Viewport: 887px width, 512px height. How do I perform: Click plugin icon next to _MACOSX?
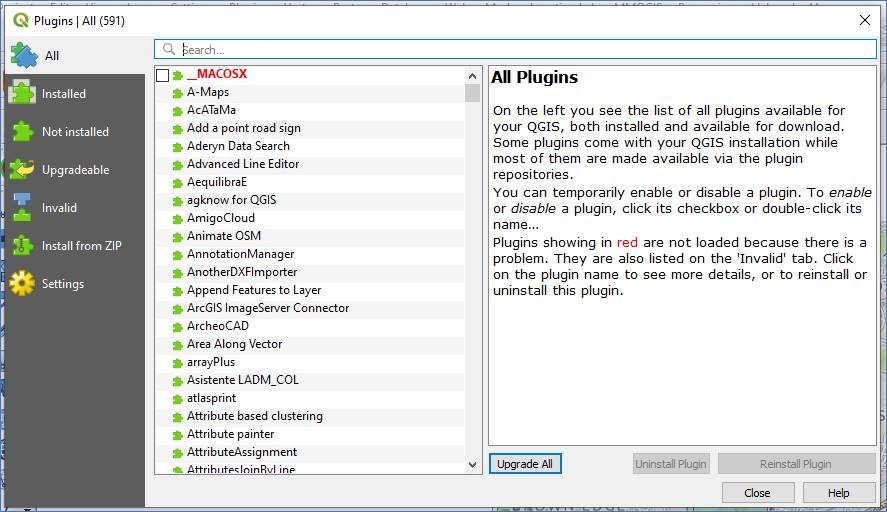click(178, 75)
